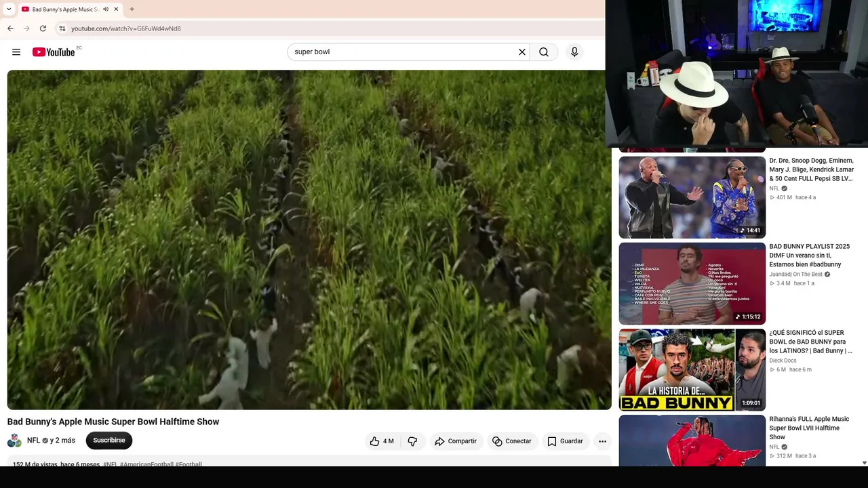Open NFL channel under Rihanna video

[774, 447]
